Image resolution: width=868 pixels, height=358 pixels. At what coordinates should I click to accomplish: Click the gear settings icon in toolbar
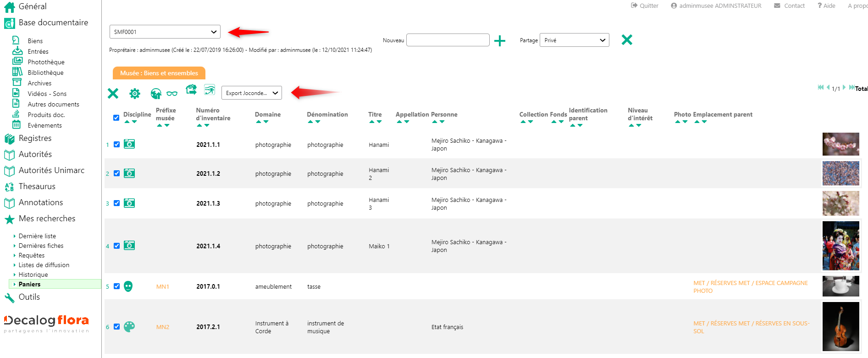[x=134, y=94]
